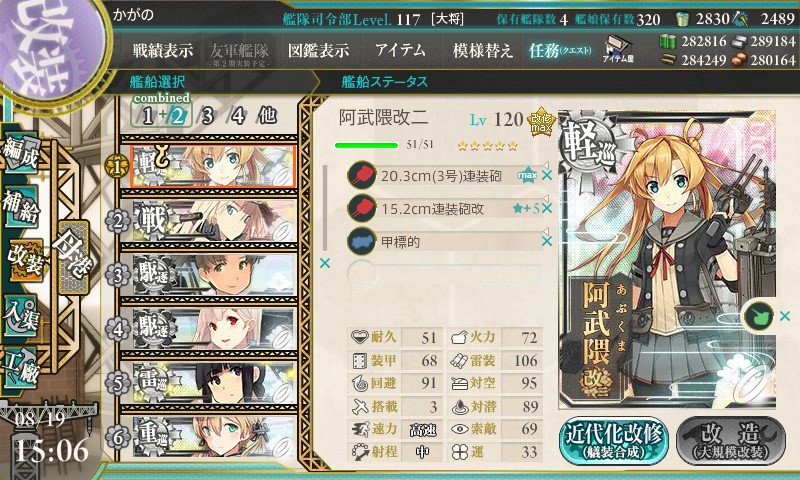Unequip all items via left-side X
800x480 pixels.
click(x=324, y=263)
